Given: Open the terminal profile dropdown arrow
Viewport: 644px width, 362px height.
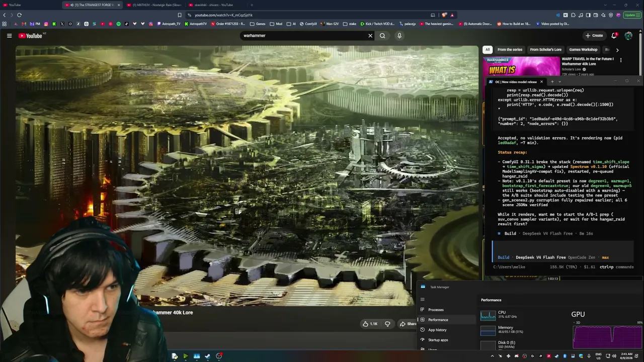Looking at the screenshot, I should click(x=559, y=81).
